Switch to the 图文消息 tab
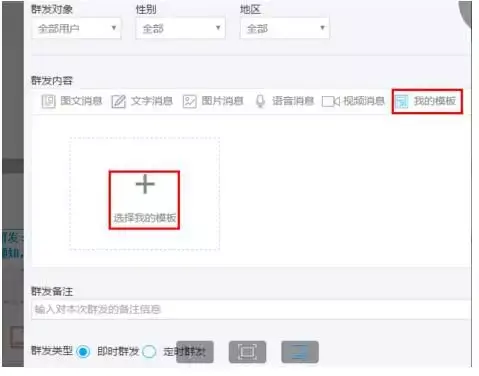This screenshot has height=376, width=479. point(72,101)
